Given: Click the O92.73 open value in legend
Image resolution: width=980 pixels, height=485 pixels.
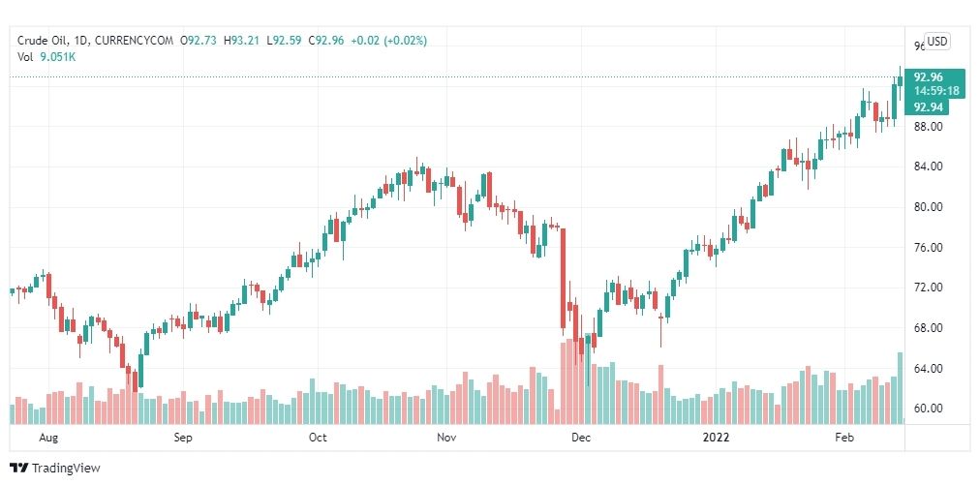Looking at the screenshot, I should point(199,41).
